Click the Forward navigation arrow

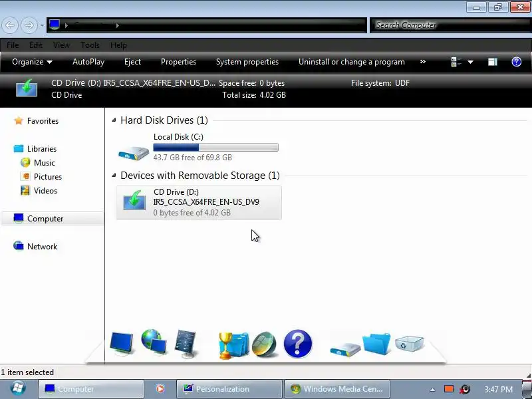(29, 25)
